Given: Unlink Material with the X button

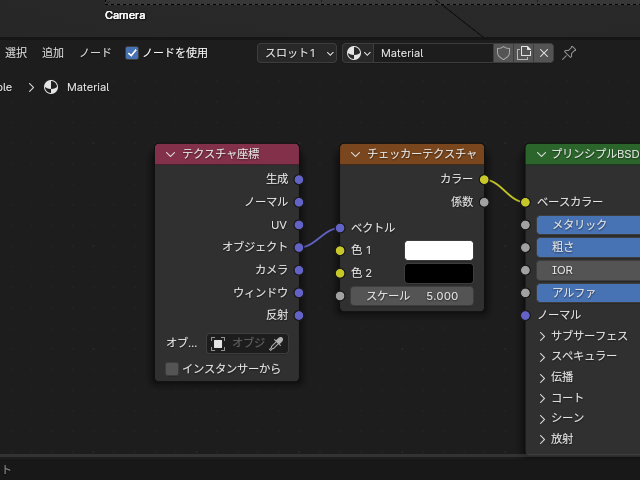Looking at the screenshot, I should click(x=544, y=53).
